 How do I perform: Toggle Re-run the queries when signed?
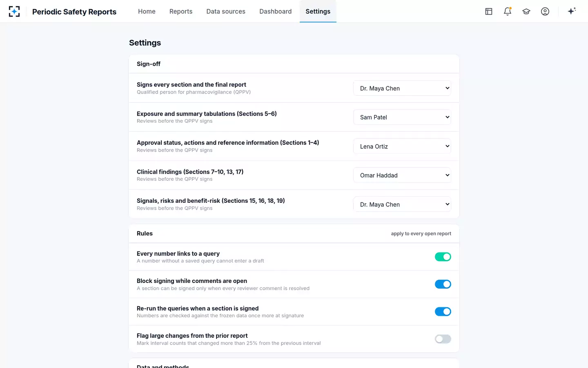(x=443, y=312)
